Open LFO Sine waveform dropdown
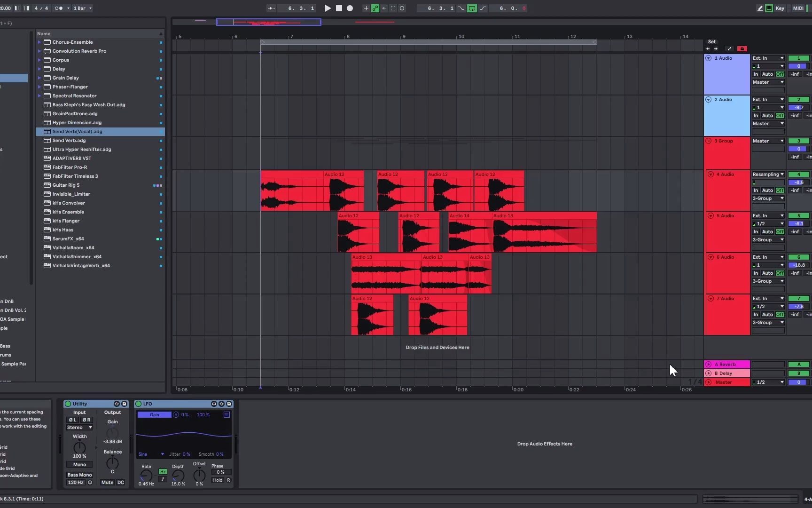Viewport: 812px width, 508px height. pos(151,454)
